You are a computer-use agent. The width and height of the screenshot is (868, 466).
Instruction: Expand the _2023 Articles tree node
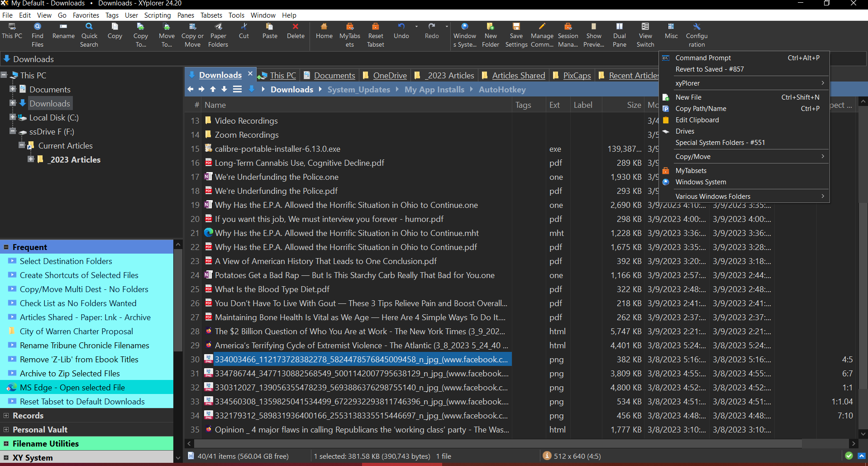30,159
